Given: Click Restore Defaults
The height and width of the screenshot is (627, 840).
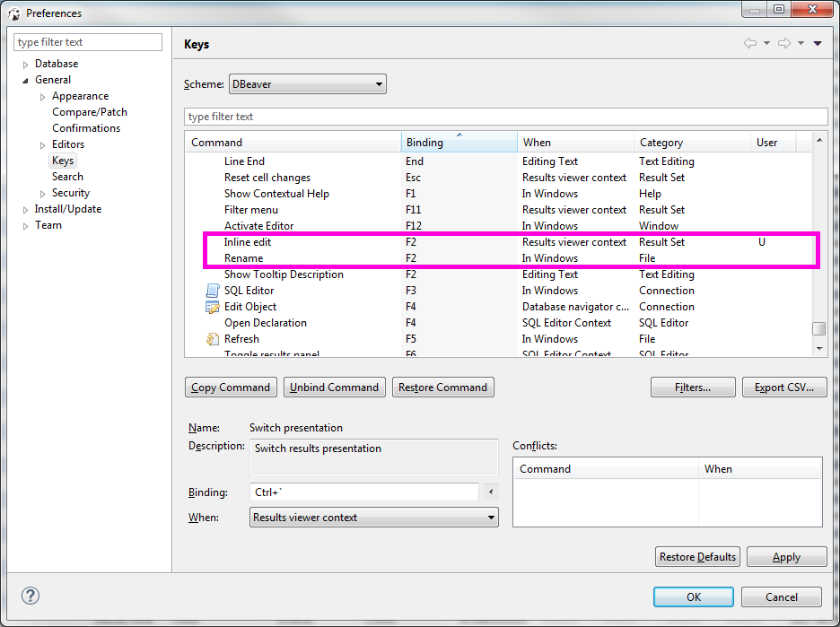Looking at the screenshot, I should [x=697, y=556].
